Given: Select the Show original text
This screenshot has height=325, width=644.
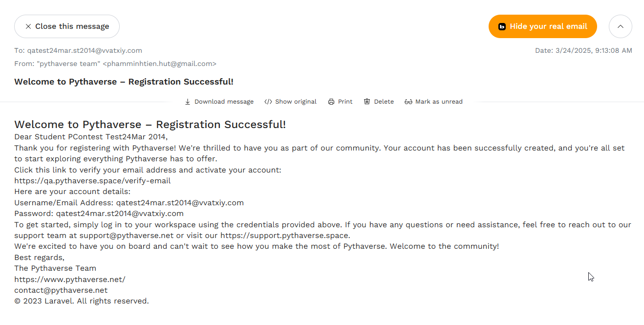Looking at the screenshot, I should click(x=296, y=102).
